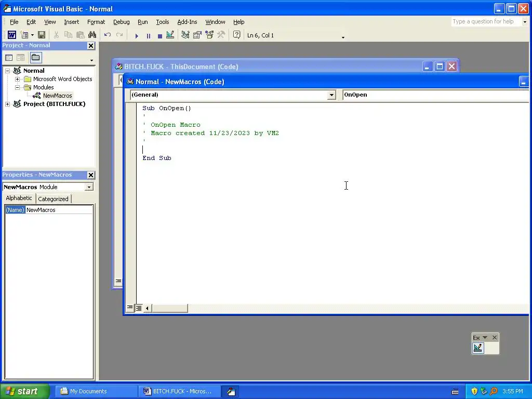Open Find with the binoculars icon

[x=92, y=35]
